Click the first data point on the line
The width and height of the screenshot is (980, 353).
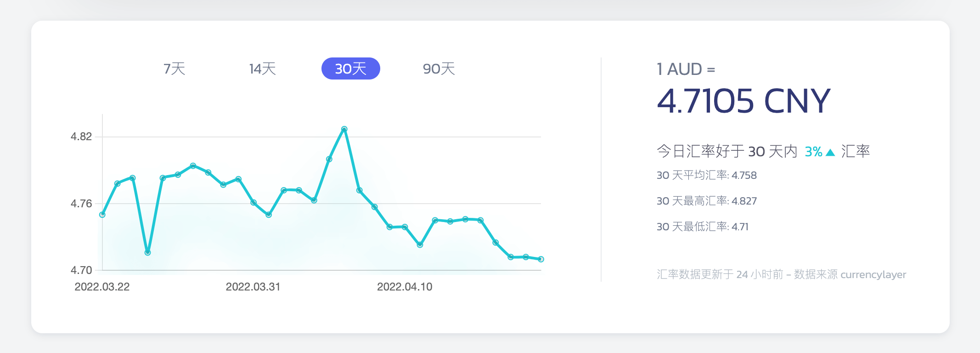(102, 215)
